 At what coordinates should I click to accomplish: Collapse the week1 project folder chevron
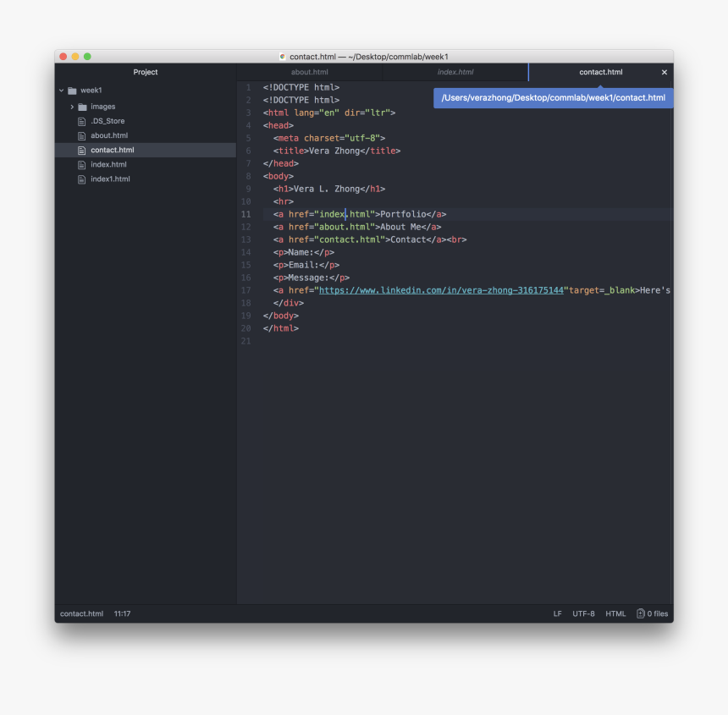tap(61, 91)
